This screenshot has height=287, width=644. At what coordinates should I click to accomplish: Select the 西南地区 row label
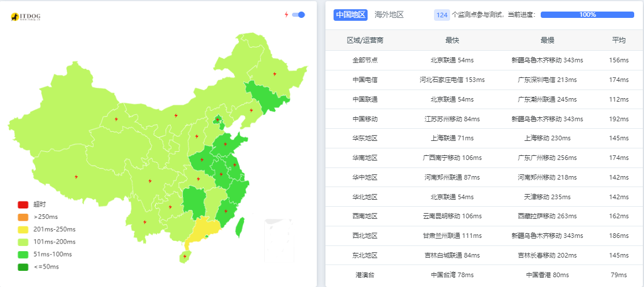point(365,217)
